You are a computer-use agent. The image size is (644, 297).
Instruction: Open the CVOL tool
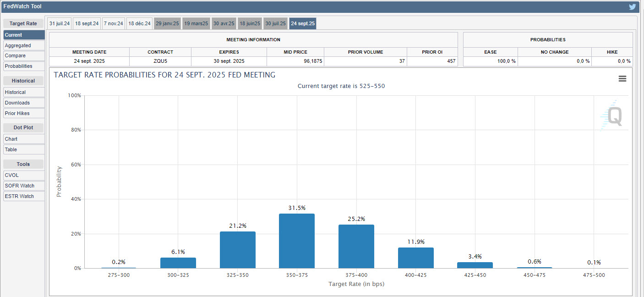coord(24,175)
